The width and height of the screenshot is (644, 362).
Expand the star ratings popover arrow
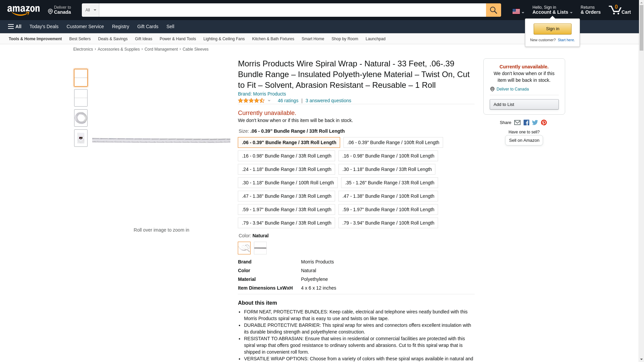[269, 101]
